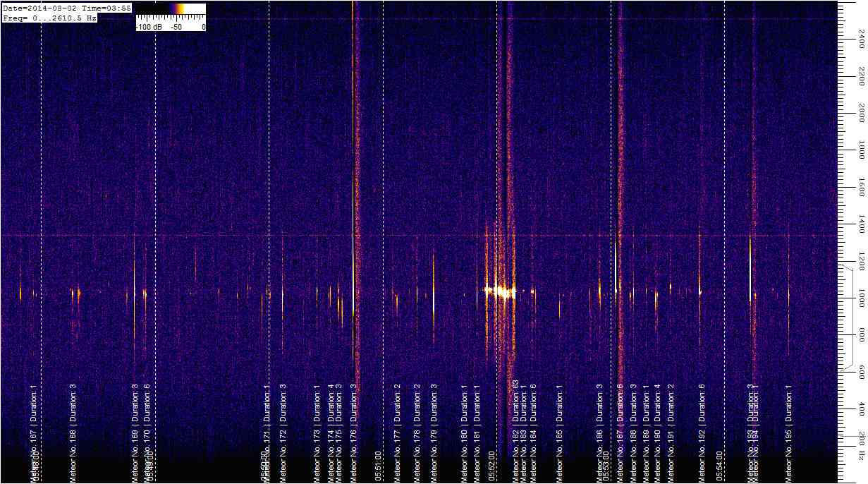
Task: Click the bright meteor echo near 05:52:00
Action: 501,291
